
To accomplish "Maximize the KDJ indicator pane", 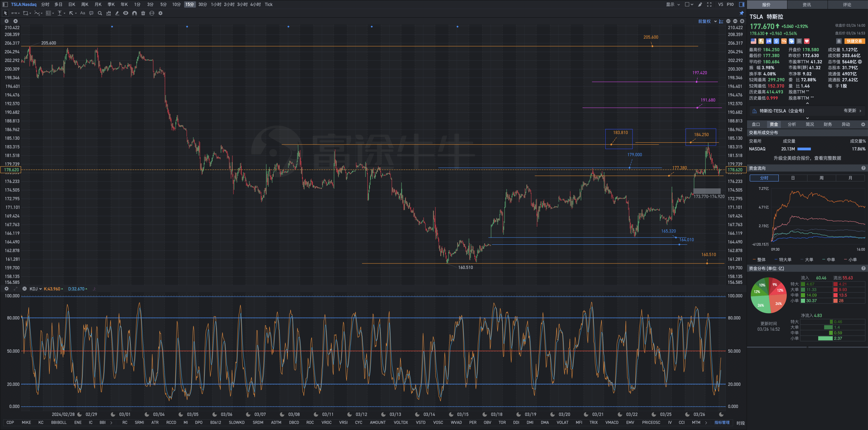I will 16,289.
